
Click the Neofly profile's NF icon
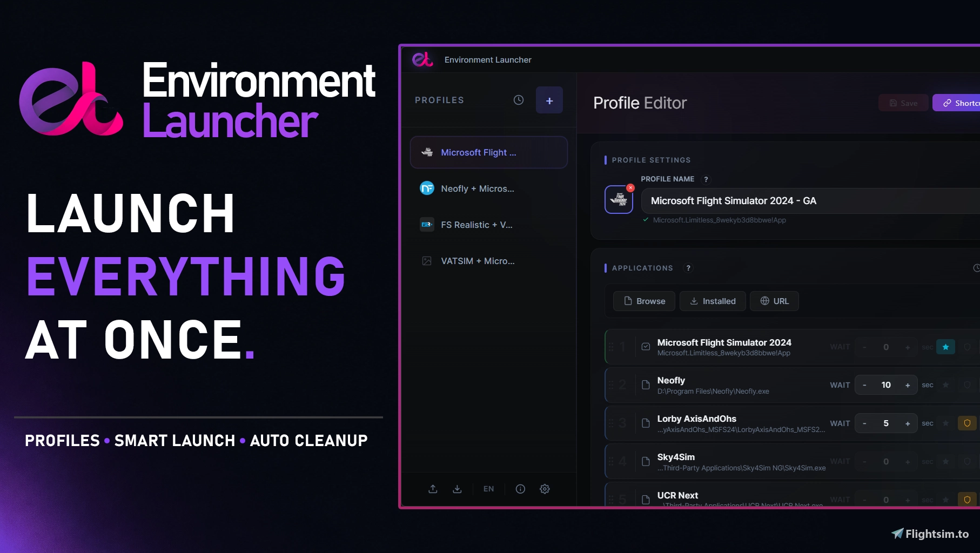point(427,188)
